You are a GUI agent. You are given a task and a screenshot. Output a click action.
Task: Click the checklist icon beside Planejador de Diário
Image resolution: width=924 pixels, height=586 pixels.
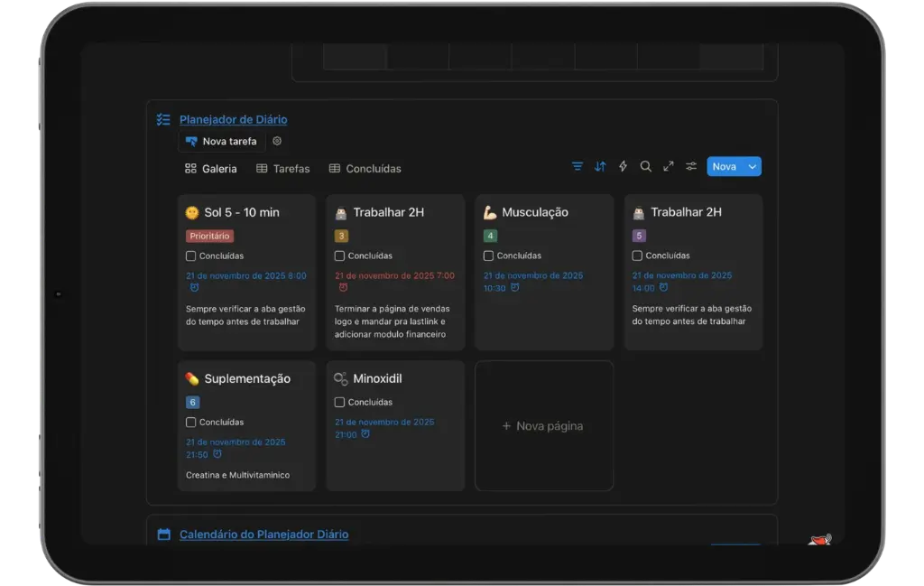point(163,120)
